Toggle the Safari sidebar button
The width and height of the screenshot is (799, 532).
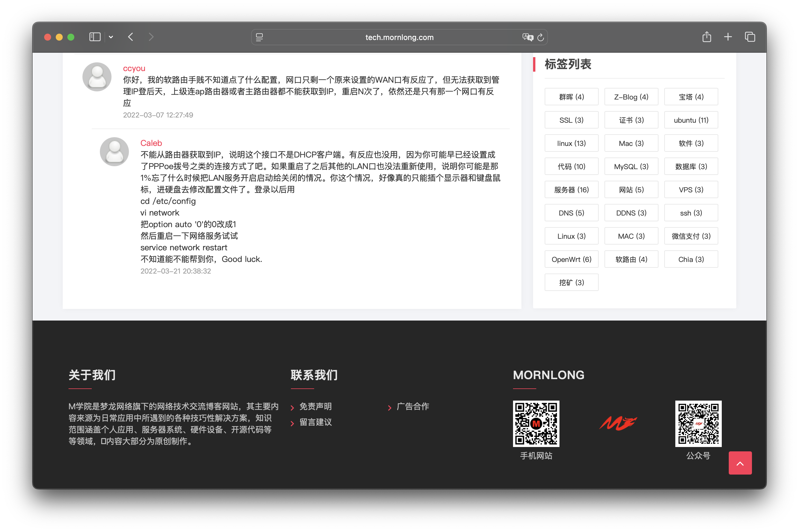click(x=95, y=37)
